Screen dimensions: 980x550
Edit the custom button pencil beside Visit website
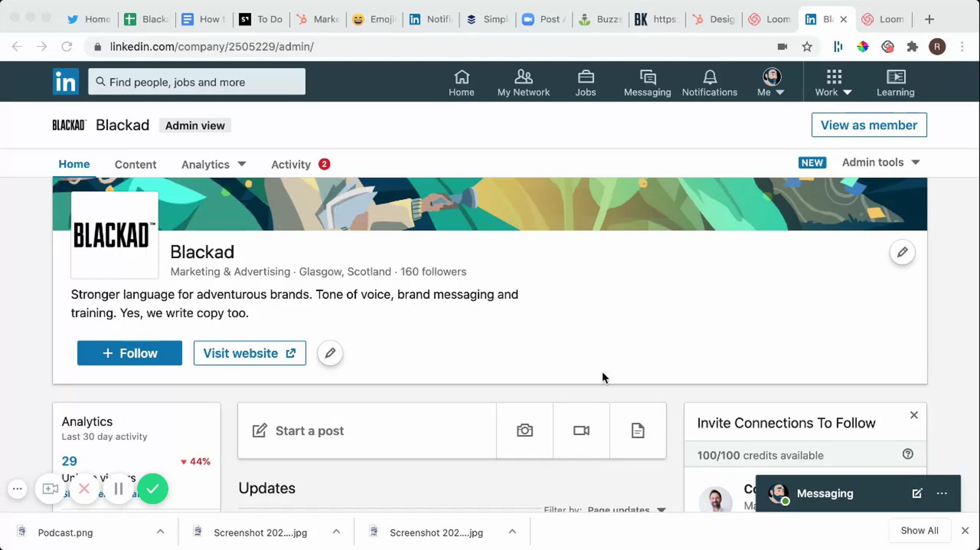coord(330,353)
